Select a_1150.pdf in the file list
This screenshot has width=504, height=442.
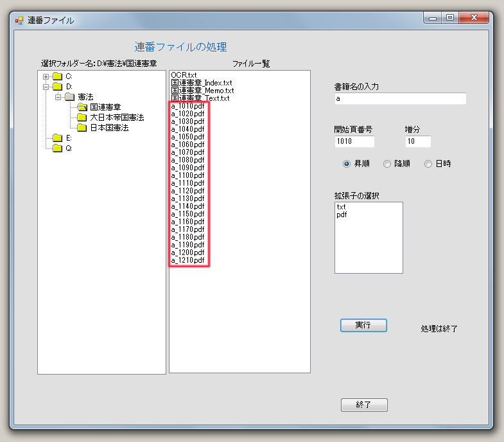(x=187, y=214)
